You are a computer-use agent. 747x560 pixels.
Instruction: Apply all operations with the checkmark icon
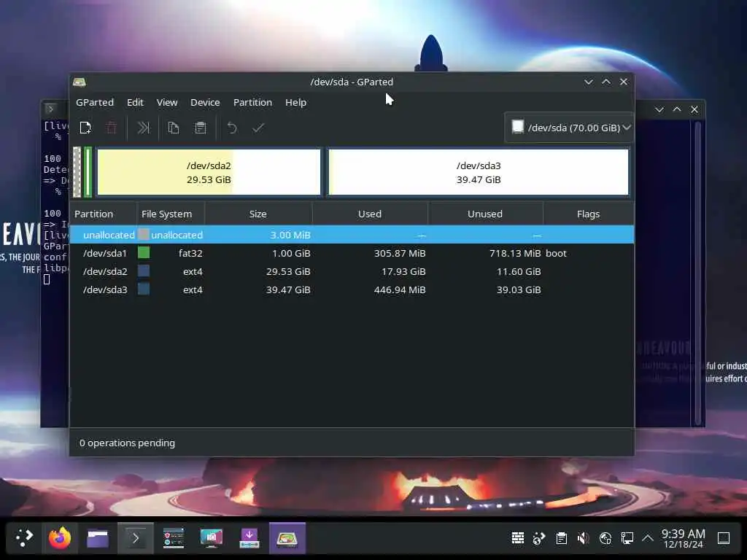(258, 128)
